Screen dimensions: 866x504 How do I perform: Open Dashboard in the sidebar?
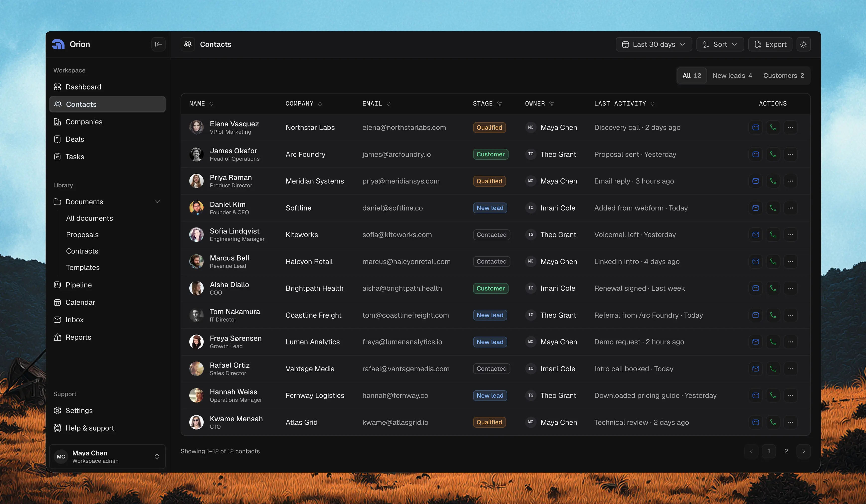click(107, 87)
